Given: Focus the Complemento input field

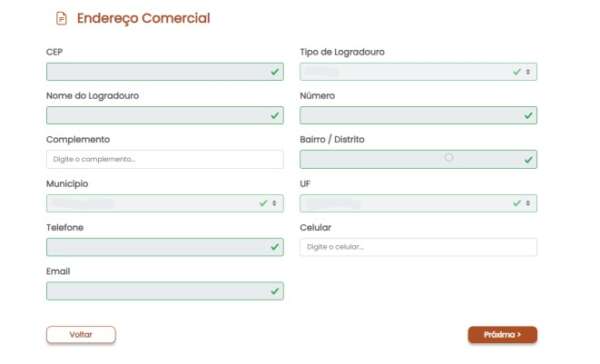Looking at the screenshot, I should (x=165, y=159).
